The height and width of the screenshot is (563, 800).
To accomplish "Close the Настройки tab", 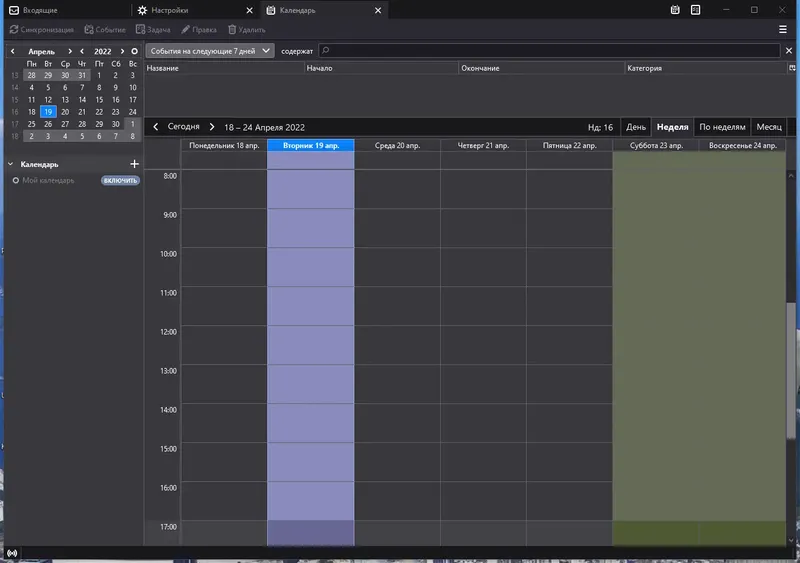I will [x=249, y=10].
